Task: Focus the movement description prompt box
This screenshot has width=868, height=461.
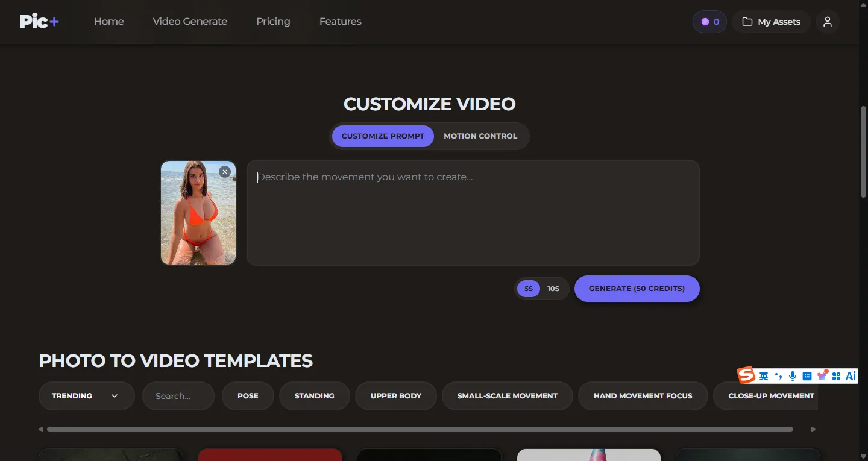Action: tap(473, 213)
